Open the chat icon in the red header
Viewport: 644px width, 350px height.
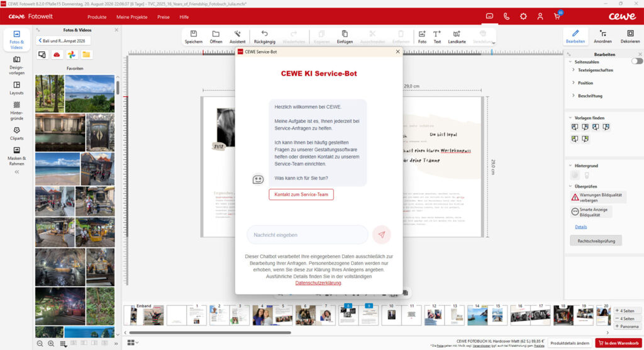(489, 16)
